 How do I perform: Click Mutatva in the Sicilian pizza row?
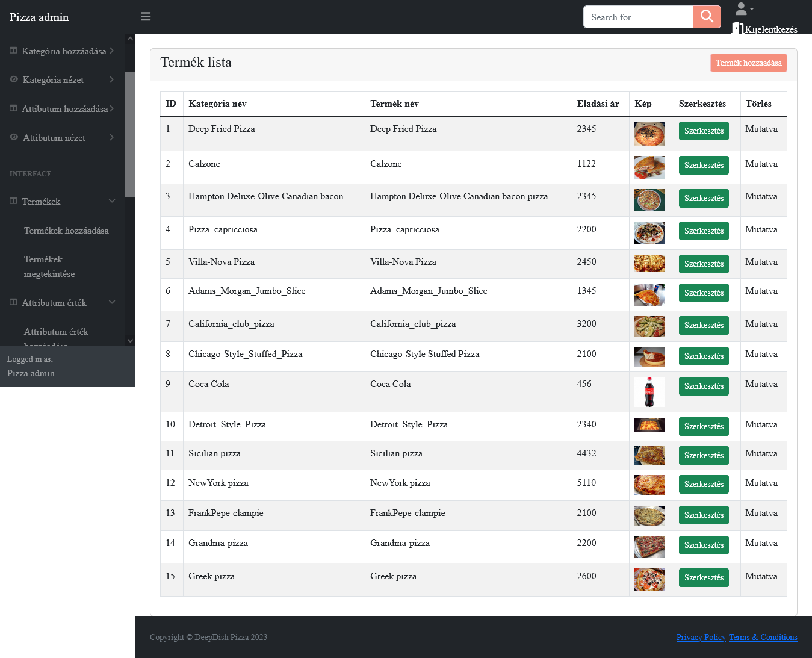[761, 453]
